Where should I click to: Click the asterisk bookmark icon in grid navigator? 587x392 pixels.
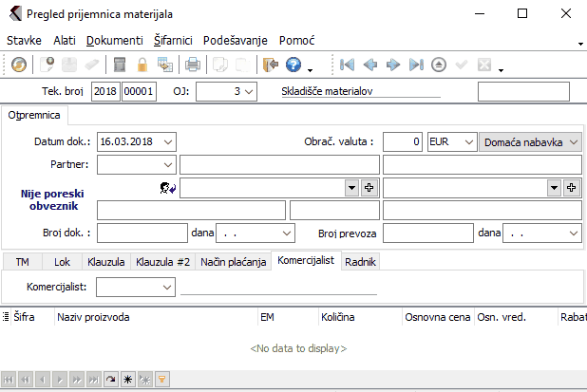(x=128, y=379)
